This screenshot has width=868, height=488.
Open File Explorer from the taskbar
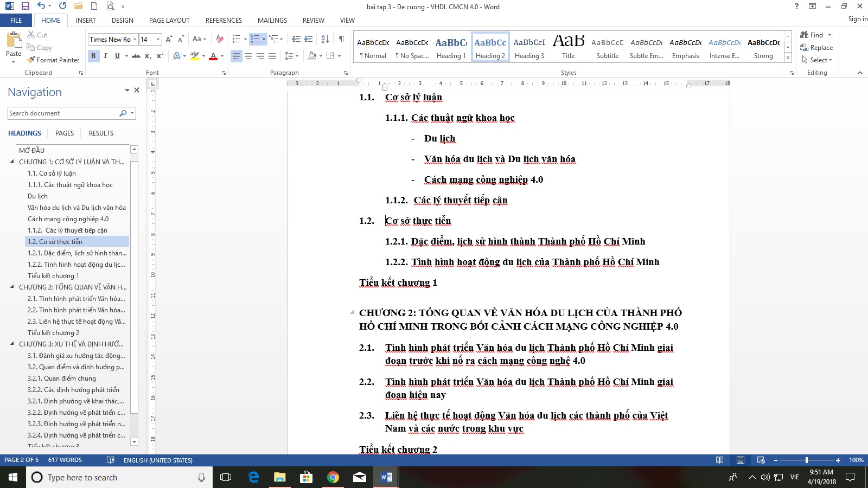(x=279, y=477)
